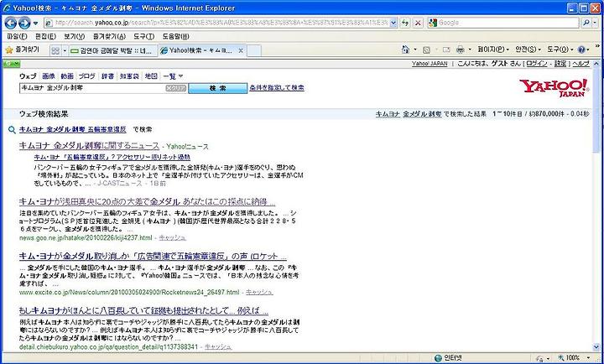Image resolution: width=604 pixels, height=364 pixels.
Task: Select the 辞書 search category
Action: [x=107, y=76]
